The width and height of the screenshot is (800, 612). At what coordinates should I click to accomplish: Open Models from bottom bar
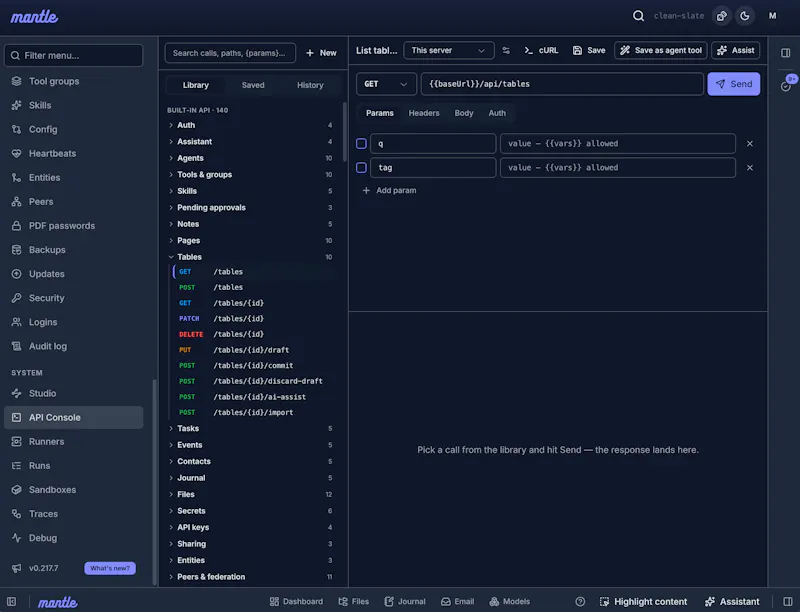[x=510, y=601]
